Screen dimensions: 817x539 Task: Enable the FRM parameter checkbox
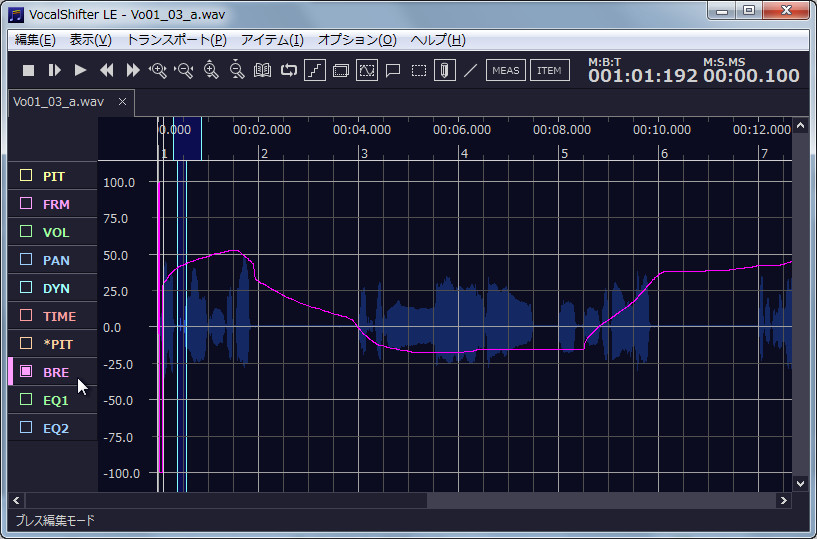[26, 203]
